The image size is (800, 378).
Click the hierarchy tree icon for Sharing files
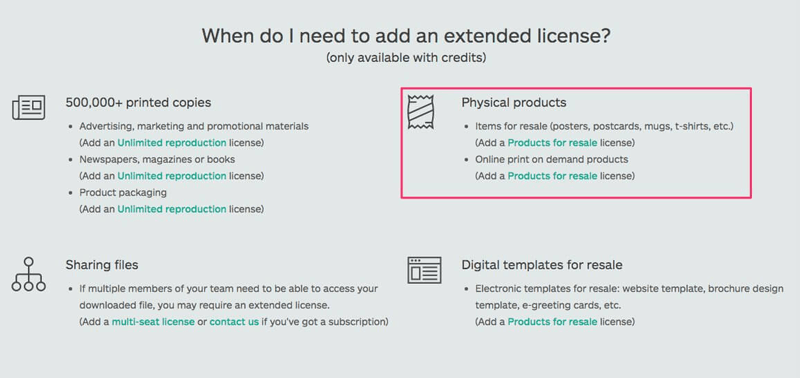[x=29, y=274]
